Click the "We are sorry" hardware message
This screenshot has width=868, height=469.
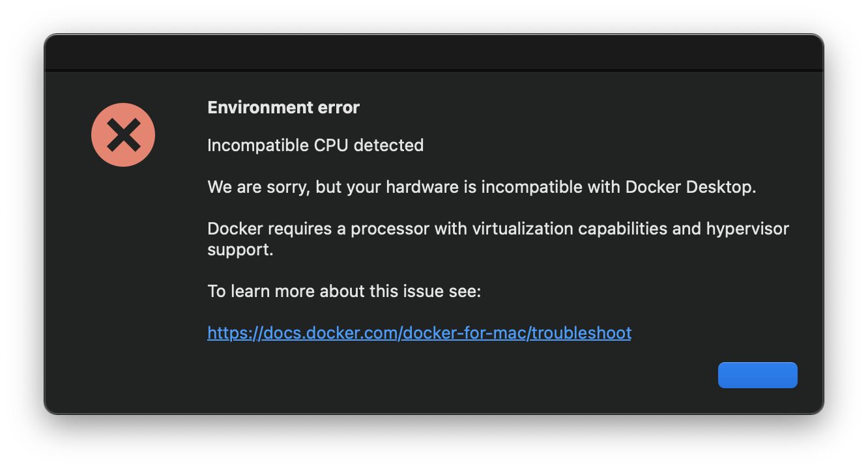click(482, 187)
